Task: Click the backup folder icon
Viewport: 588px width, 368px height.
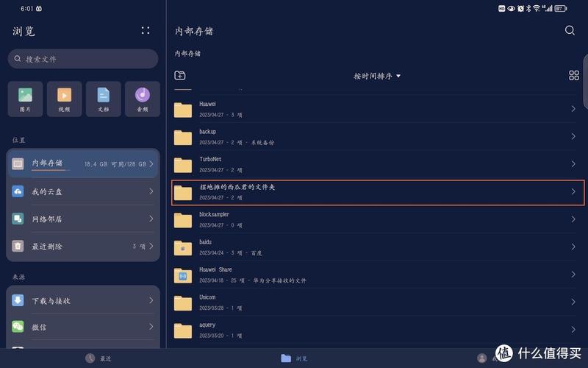Action: (183, 138)
